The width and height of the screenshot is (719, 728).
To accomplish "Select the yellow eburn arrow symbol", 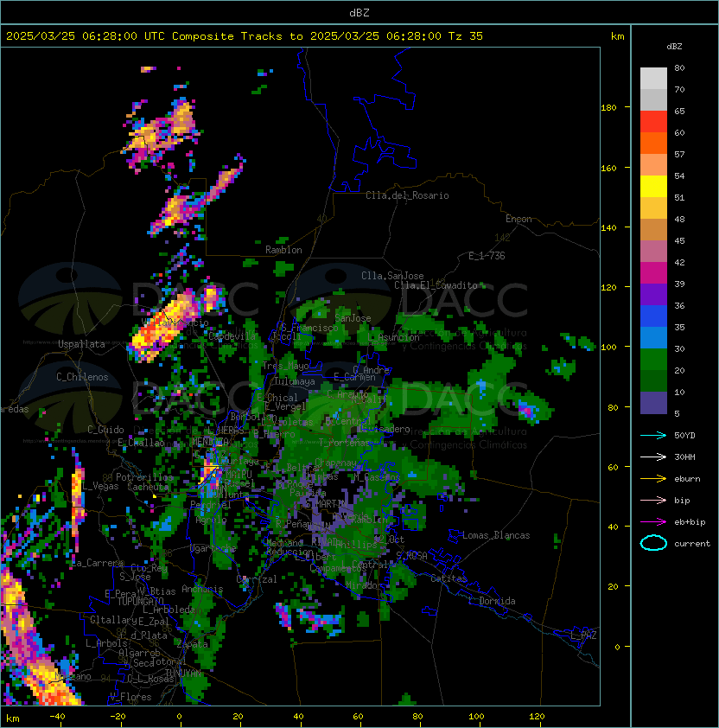I will pos(653,479).
